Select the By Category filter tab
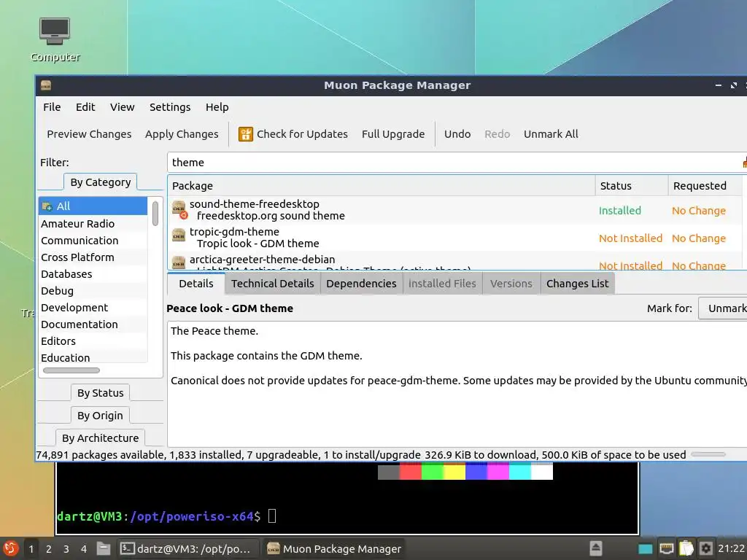Image resolution: width=747 pixels, height=560 pixels. (x=101, y=182)
